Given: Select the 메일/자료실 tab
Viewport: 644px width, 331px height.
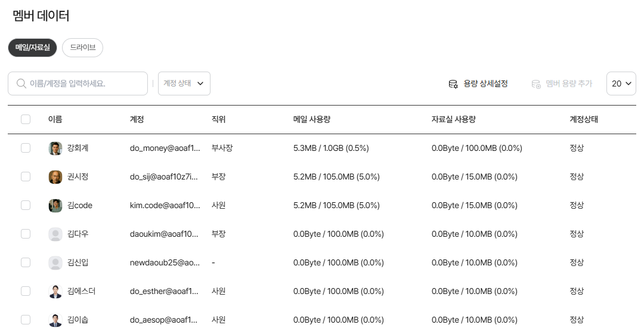Looking at the screenshot, I should pos(32,48).
